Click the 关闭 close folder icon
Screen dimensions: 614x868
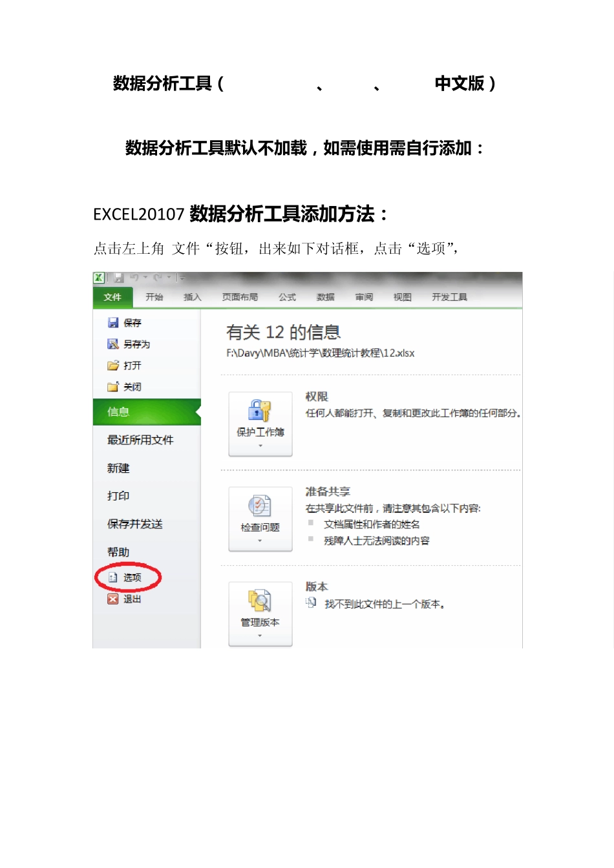113,386
